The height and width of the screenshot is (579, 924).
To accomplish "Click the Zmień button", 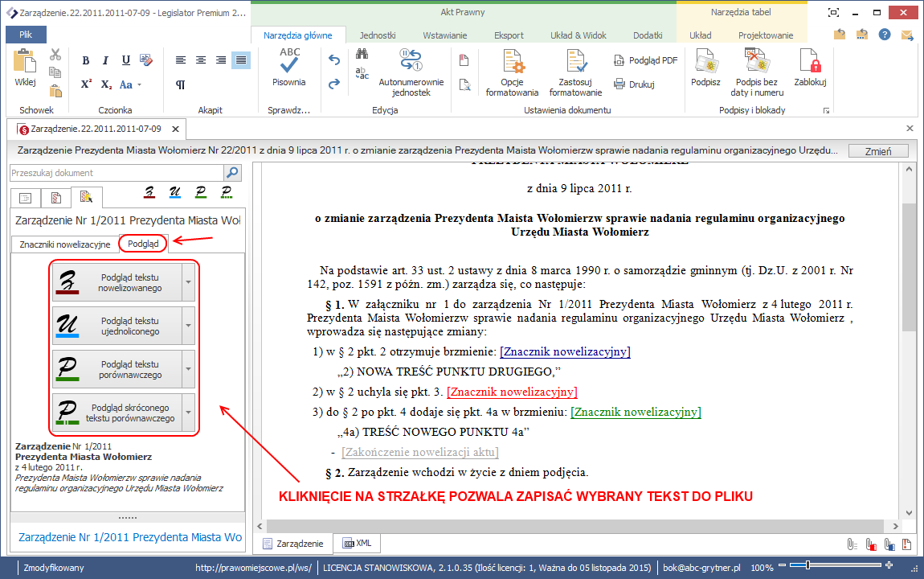I will [x=878, y=151].
